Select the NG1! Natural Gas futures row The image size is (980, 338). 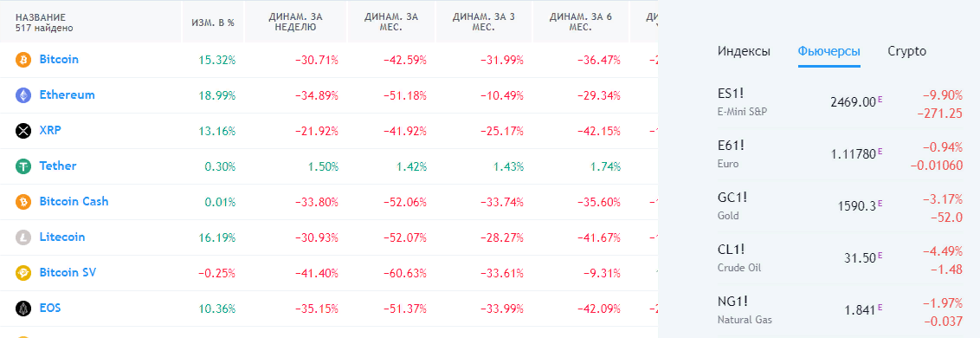tap(840, 311)
